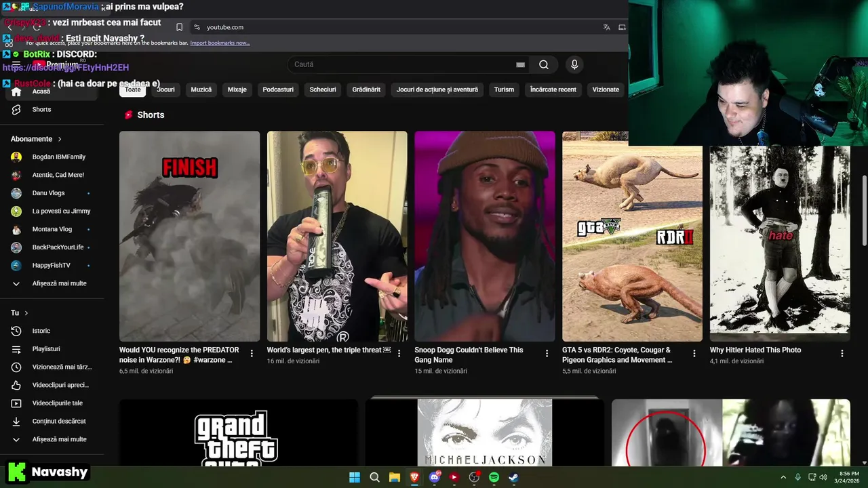This screenshot has height=488, width=868.
Task: Play the Why Hitler Hated This Photo short
Action: point(780,243)
